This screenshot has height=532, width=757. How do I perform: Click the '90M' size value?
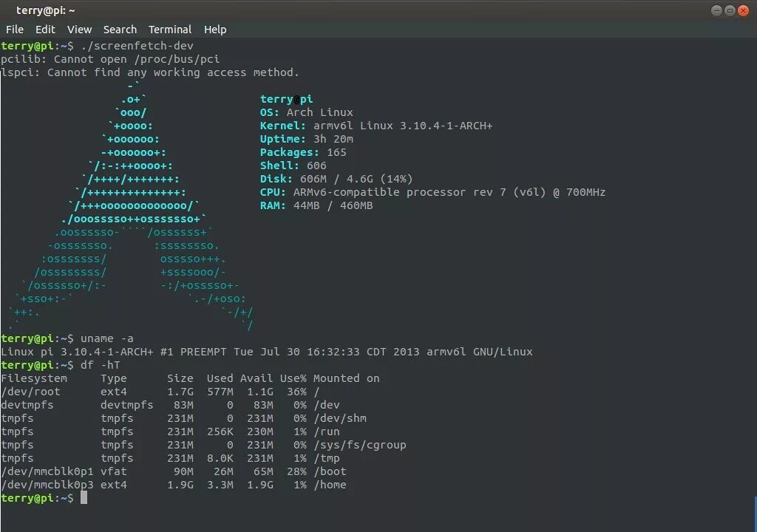click(x=183, y=471)
